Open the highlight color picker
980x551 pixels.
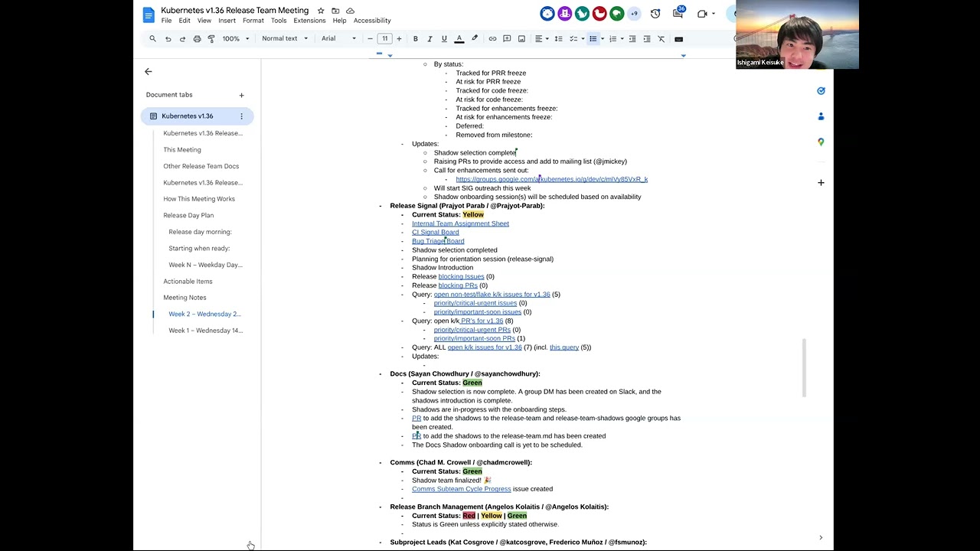475,39
